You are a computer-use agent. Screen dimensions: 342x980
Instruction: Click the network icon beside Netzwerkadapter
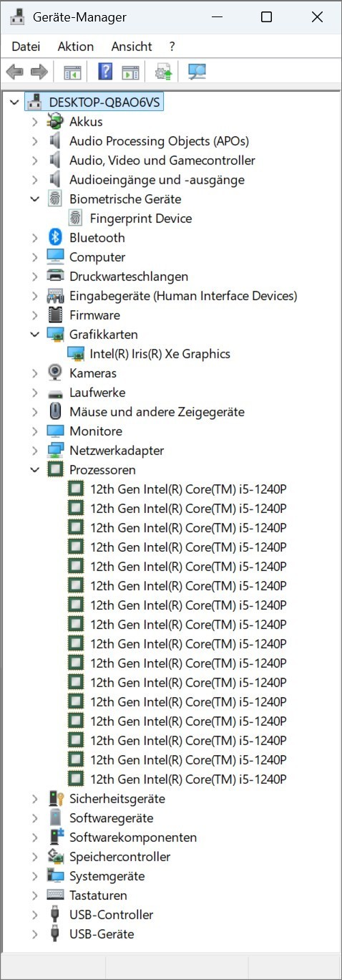pyautogui.click(x=55, y=451)
